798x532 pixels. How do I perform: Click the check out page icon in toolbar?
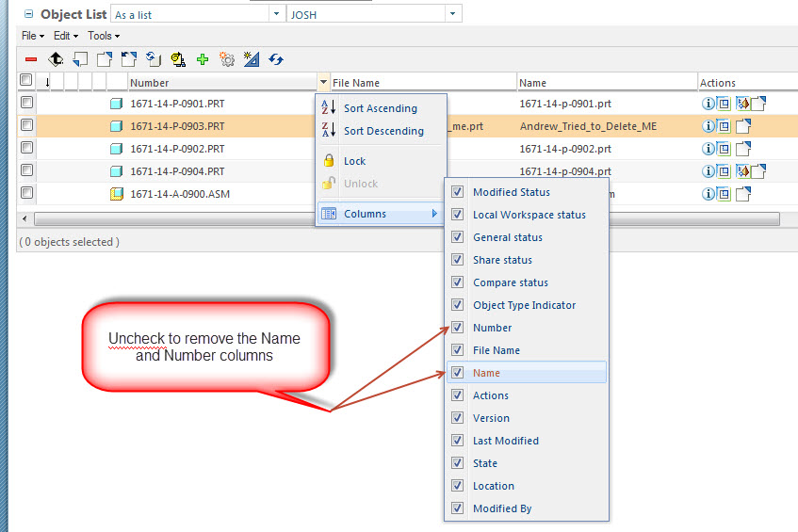point(105,59)
